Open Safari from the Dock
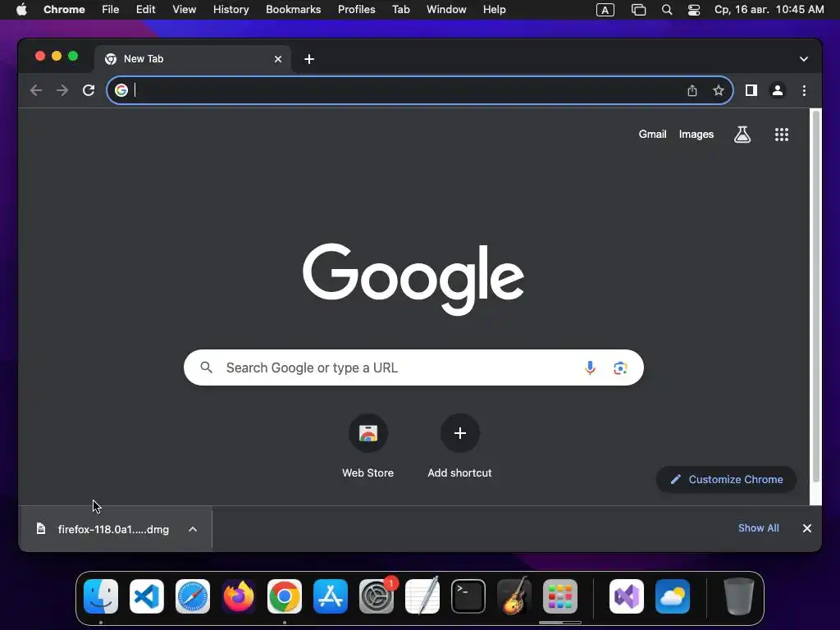 pyautogui.click(x=193, y=596)
